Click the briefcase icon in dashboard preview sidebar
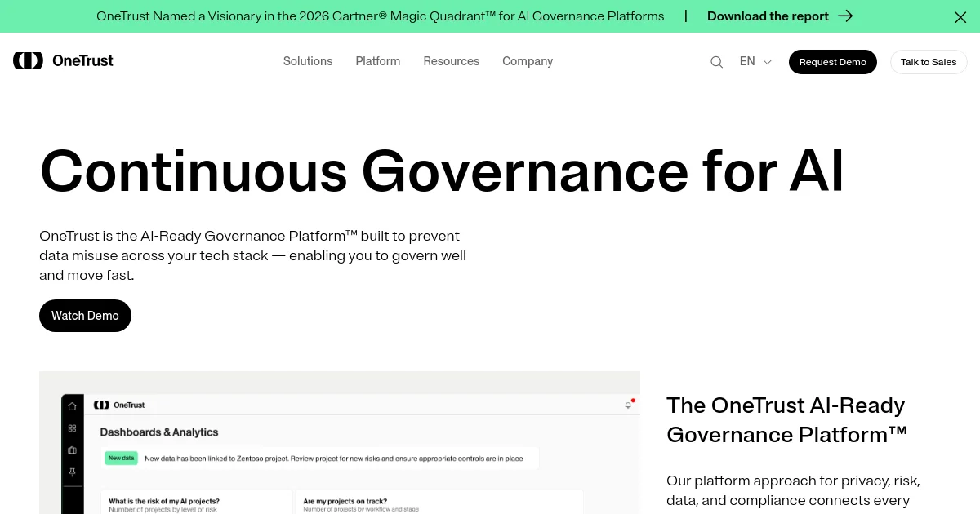This screenshot has height=514, width=980. tap(73, 450)
